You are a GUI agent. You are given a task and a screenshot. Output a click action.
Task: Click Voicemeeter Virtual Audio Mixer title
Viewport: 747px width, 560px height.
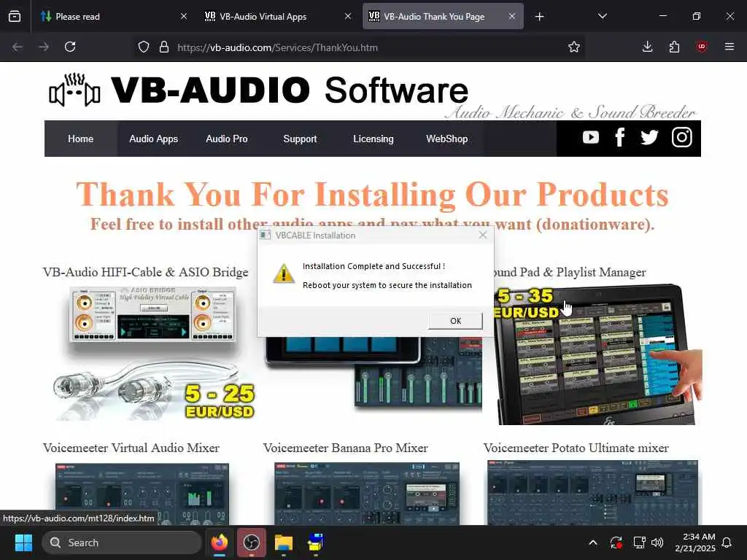(x=131, y=448)
